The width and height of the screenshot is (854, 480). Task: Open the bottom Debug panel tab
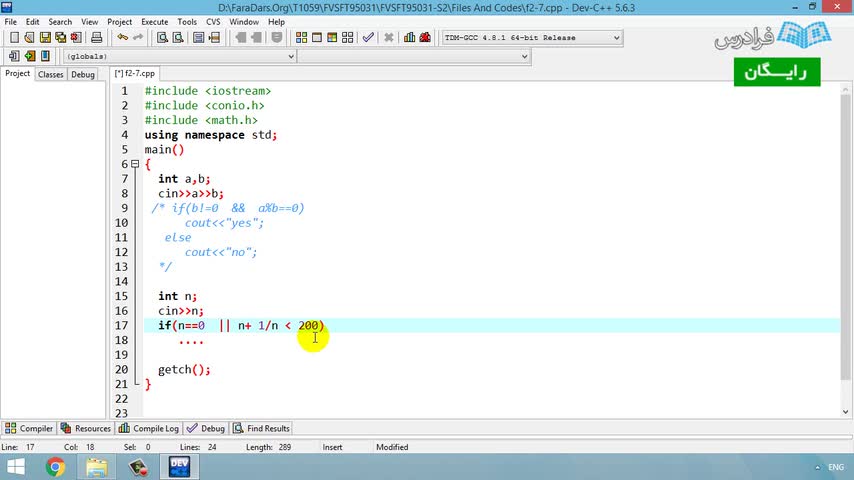pyautogui.click(x=206, y=428)
